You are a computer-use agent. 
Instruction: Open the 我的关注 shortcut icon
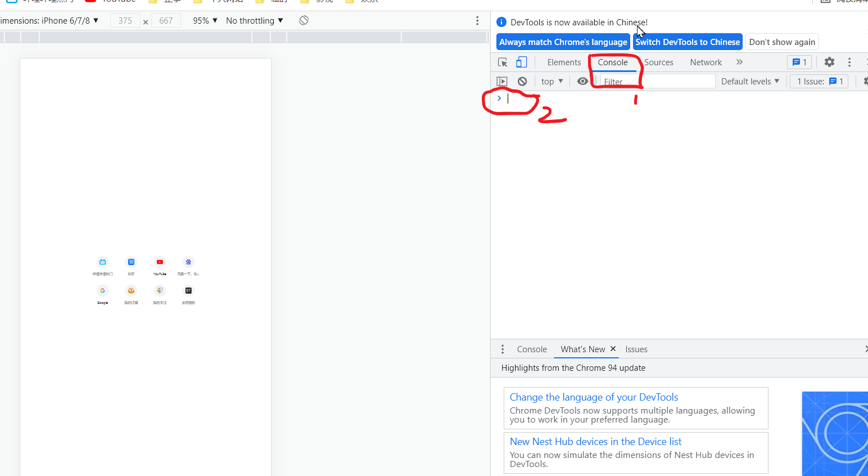[160, 291]
